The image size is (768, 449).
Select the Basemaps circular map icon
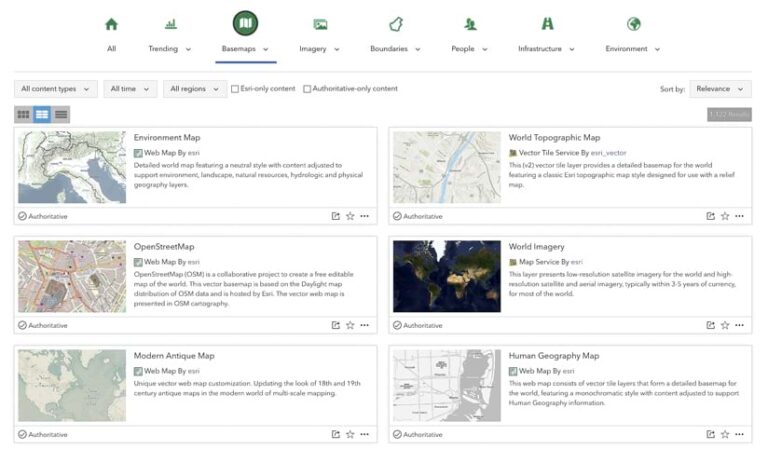pyautogui.click(x=245, y=23)
